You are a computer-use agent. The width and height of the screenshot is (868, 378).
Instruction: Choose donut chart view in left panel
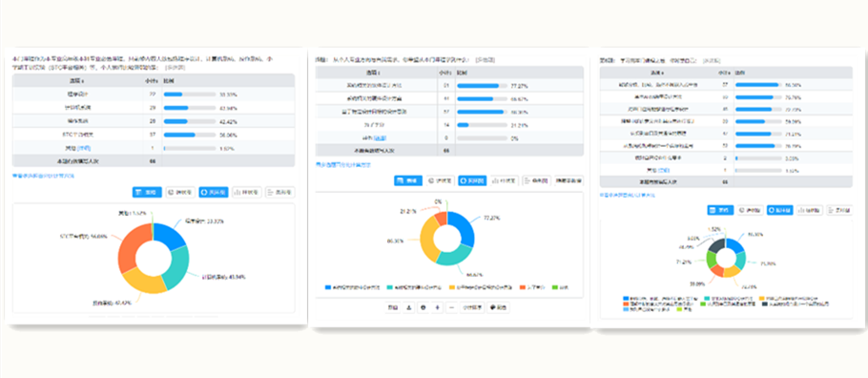213,192
